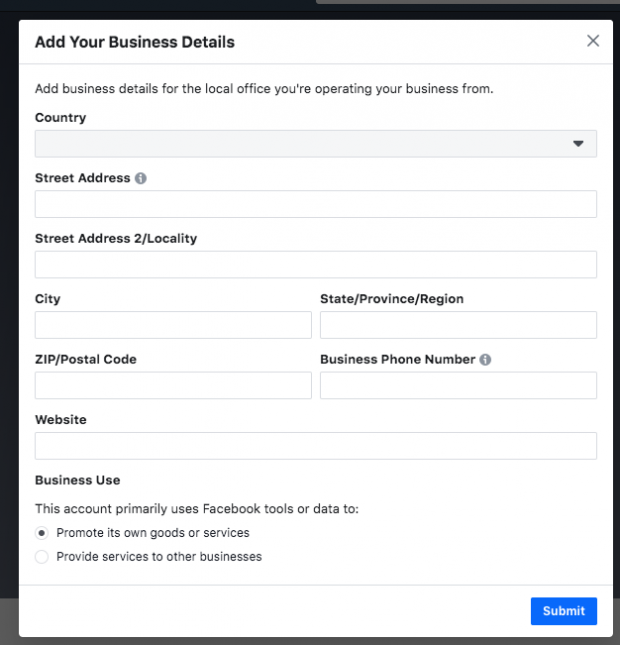Select 'Provide services to other businesses' option
Screen dimensions: 620x645
point(42,557)
